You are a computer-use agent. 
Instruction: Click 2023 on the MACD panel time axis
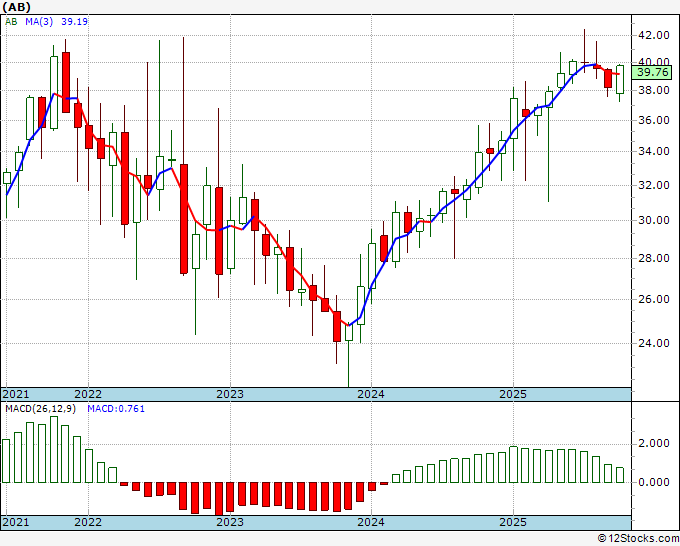click(230, 522)
